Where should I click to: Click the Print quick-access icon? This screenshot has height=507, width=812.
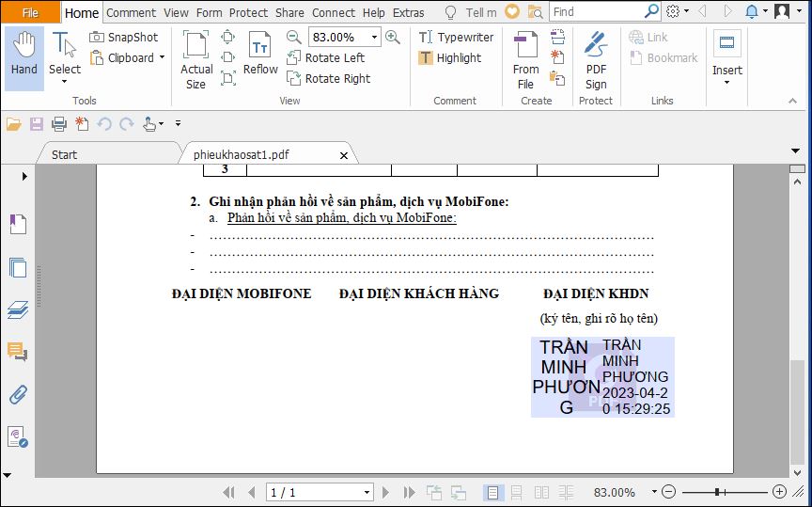point(59,124)
